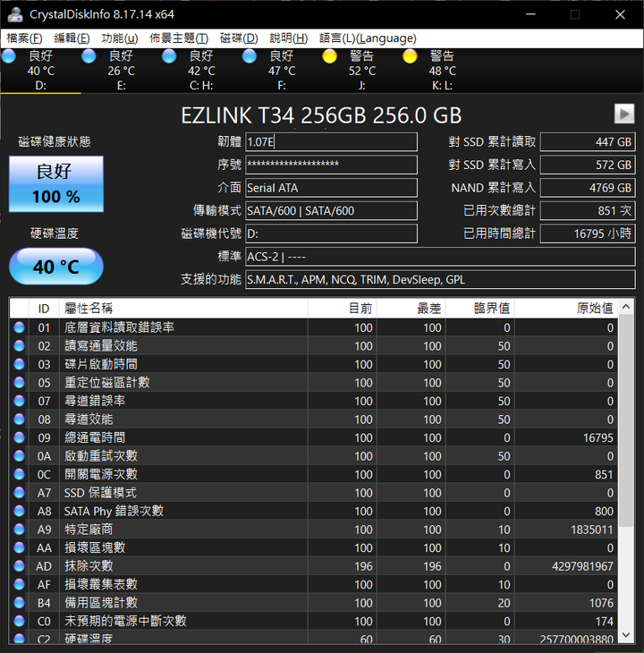Click status orb of attribute 0C row

click(19, 474)
